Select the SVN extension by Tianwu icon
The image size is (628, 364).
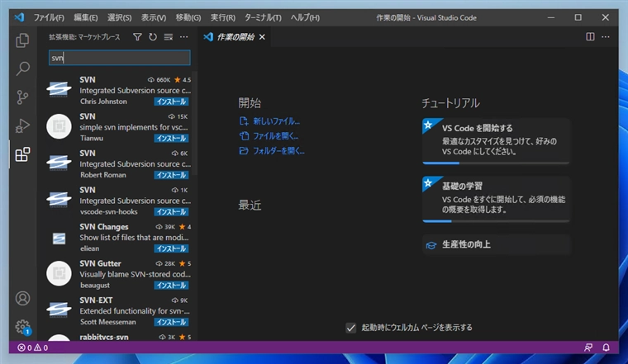[59, 126]
